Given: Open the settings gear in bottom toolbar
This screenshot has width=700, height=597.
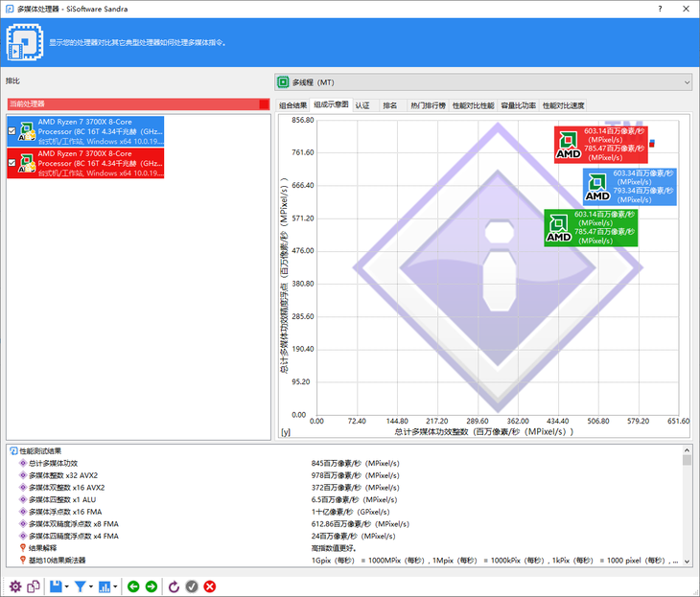Looking at the screenshot, I should click(x=15, y=586).
